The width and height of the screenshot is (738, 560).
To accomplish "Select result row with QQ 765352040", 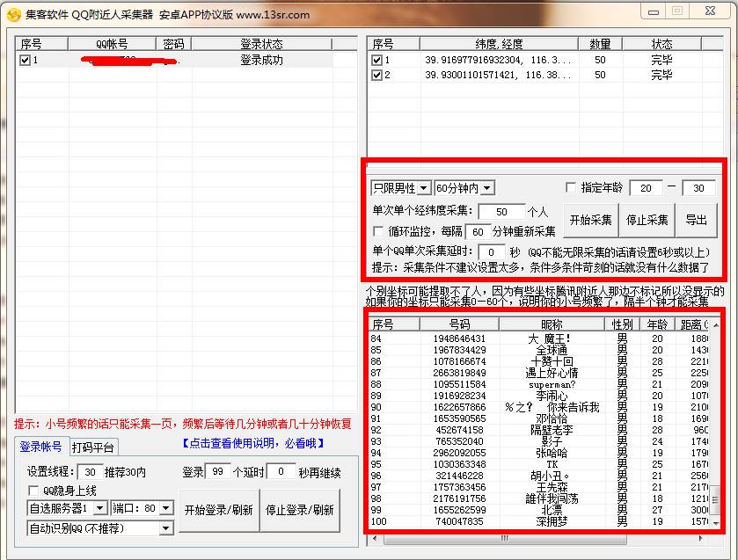I will [539, 441].
